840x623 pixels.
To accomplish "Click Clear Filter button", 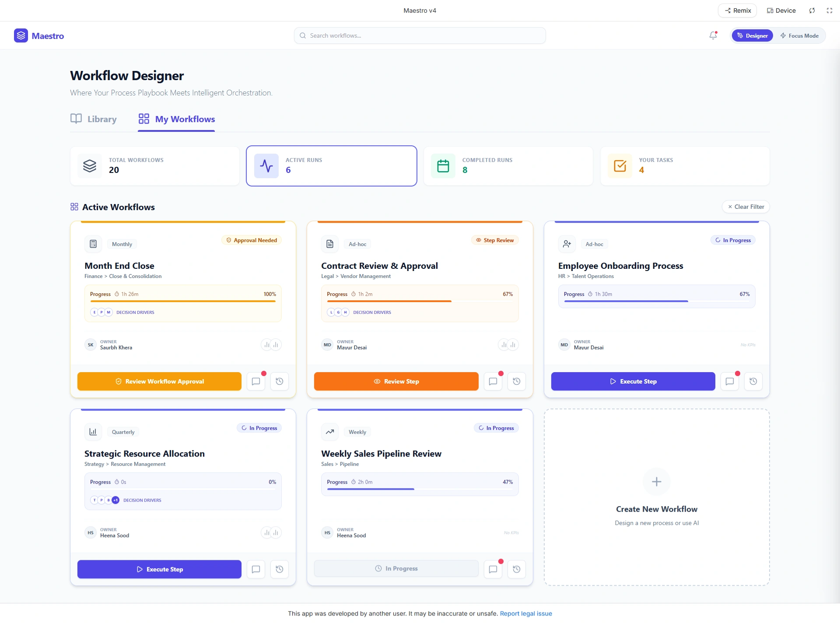I will pos(745,207).
